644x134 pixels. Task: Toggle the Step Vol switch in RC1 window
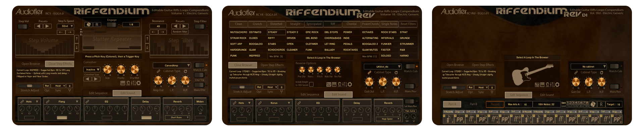coord(23,26)
